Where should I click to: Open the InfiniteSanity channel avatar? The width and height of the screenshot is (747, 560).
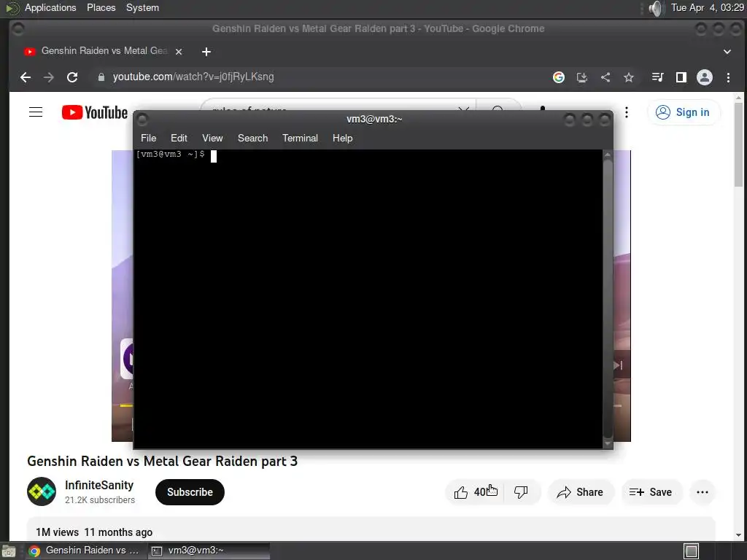pyautogui.click(x=42, y=491)
